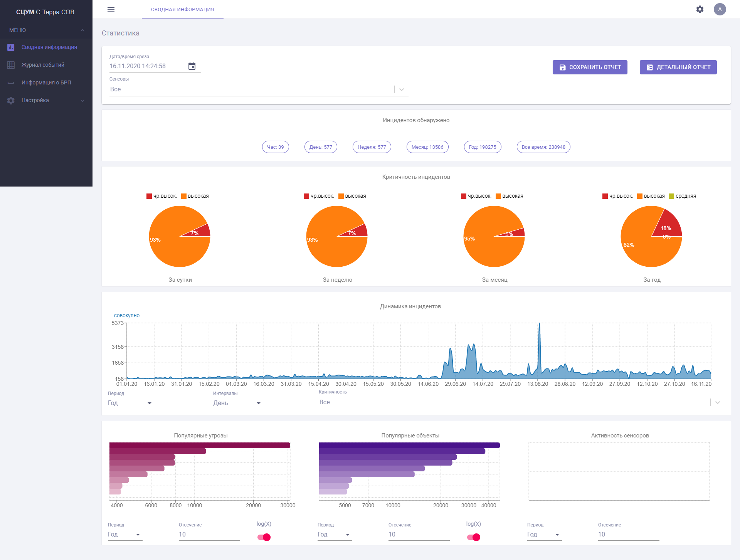Click the Журнал событий menu icon
Image resolution: width=740 pixels, height=560 pixels.
point(12,65)
